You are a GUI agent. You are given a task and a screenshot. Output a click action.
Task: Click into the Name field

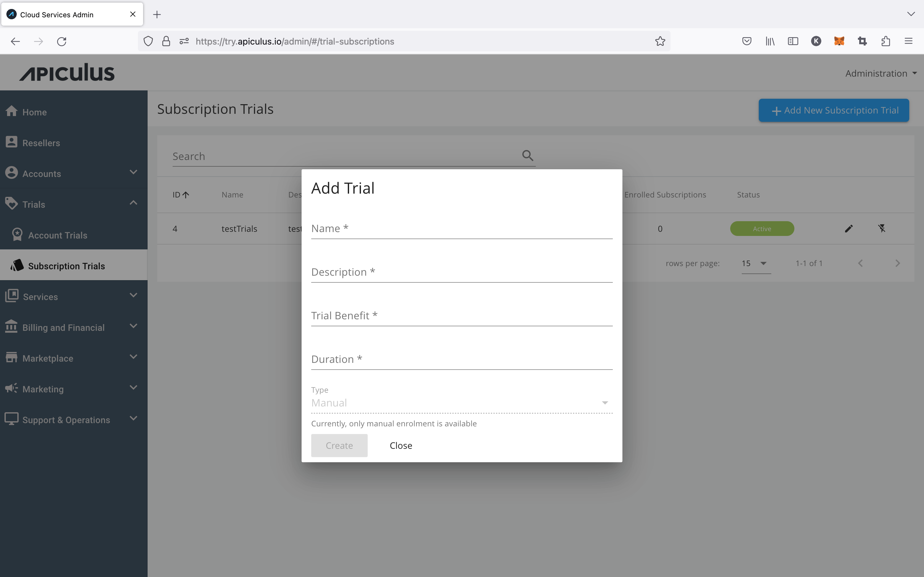(x=461, y=229)
